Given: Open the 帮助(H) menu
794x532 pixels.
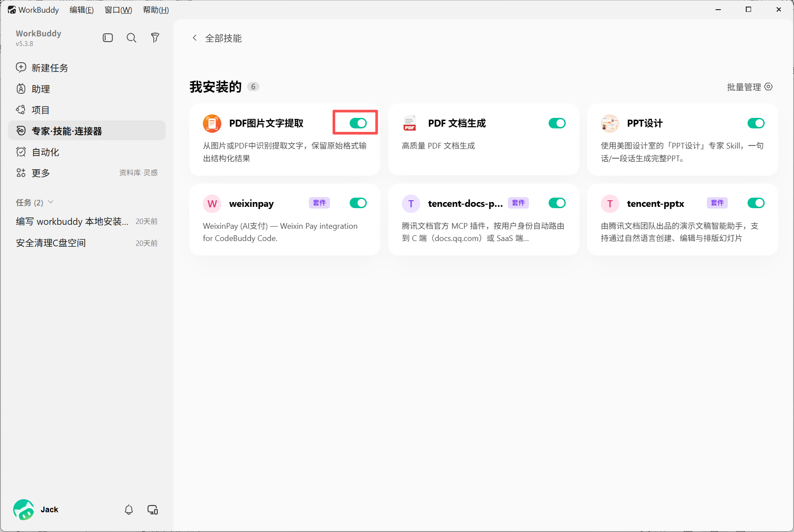Looking at the screenshot, I should (156, 10).
